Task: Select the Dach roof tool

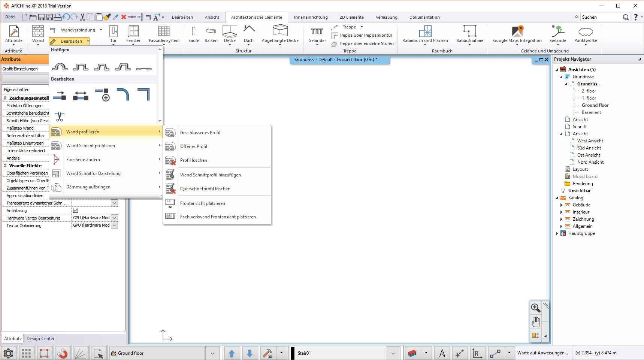Action: tap(249, 34)
